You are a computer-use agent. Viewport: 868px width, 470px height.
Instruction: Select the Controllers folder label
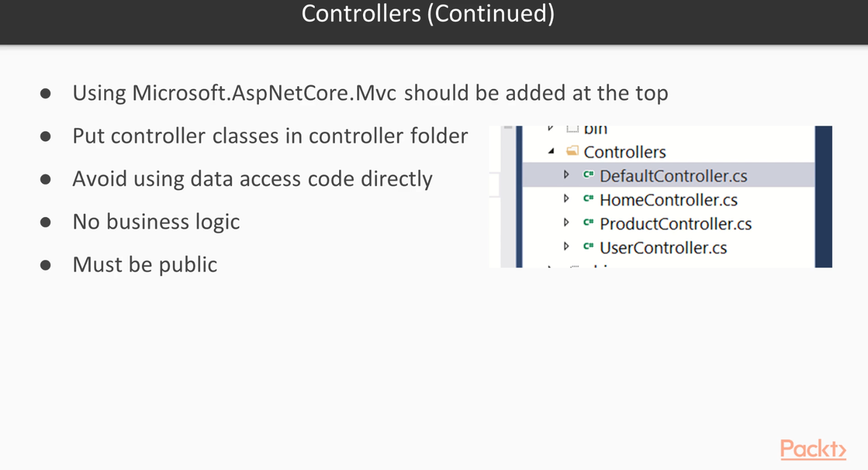point(624,152)
